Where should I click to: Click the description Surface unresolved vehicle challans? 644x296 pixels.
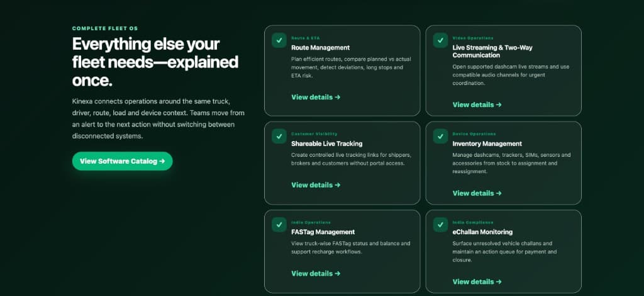tap(505, 252)
